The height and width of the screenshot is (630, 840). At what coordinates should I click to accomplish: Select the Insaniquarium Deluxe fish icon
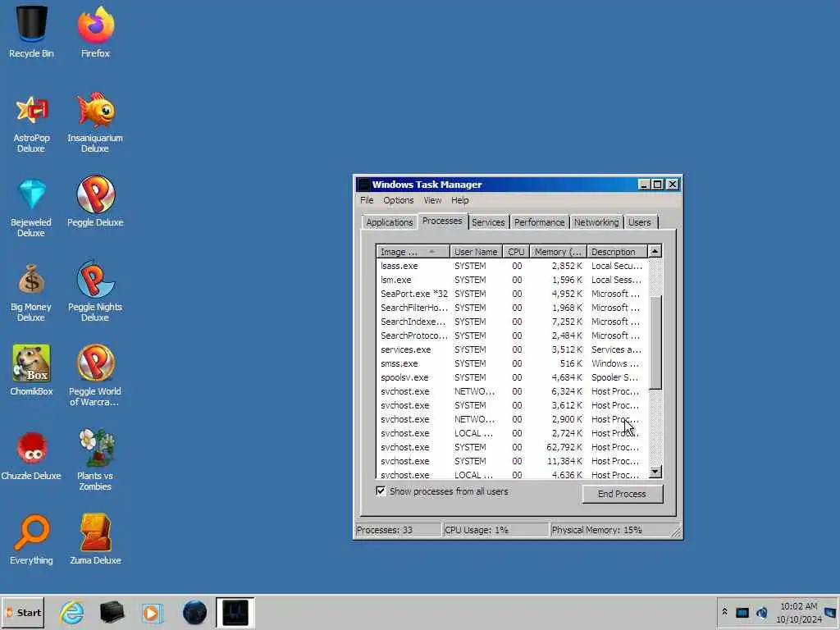95,123
